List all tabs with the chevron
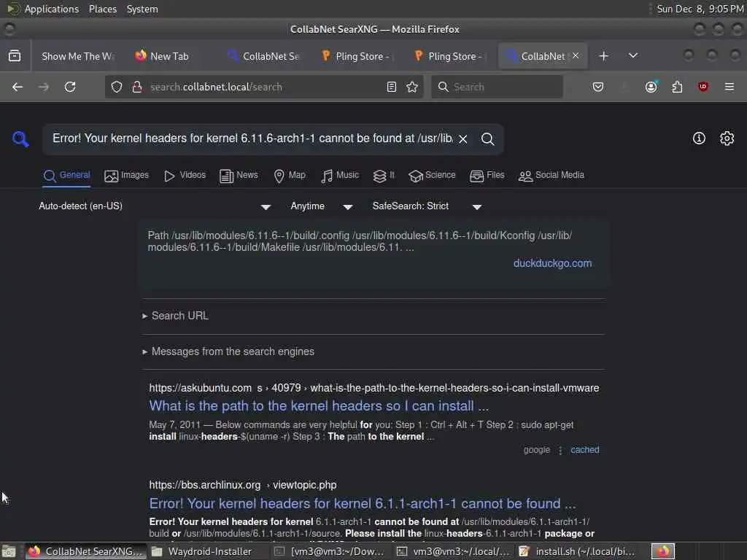The height and width of the screenshot is (560, 747). 633,55
